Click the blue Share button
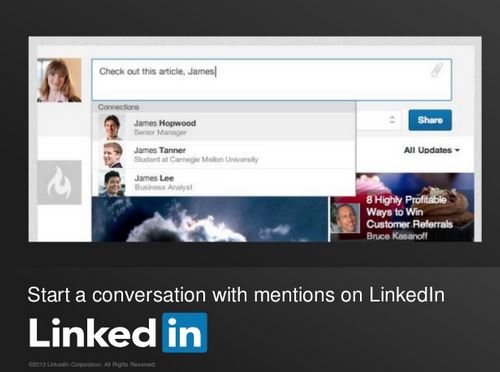 (x=430, y=120)
